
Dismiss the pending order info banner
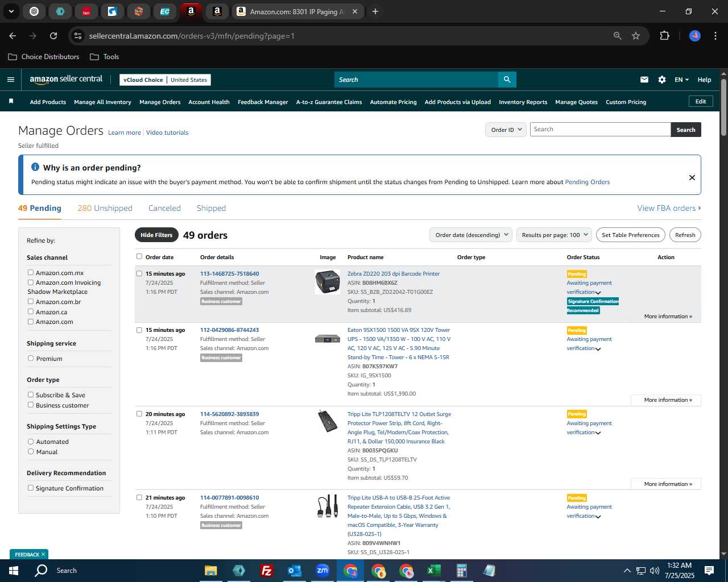click(x=692, y=177)
